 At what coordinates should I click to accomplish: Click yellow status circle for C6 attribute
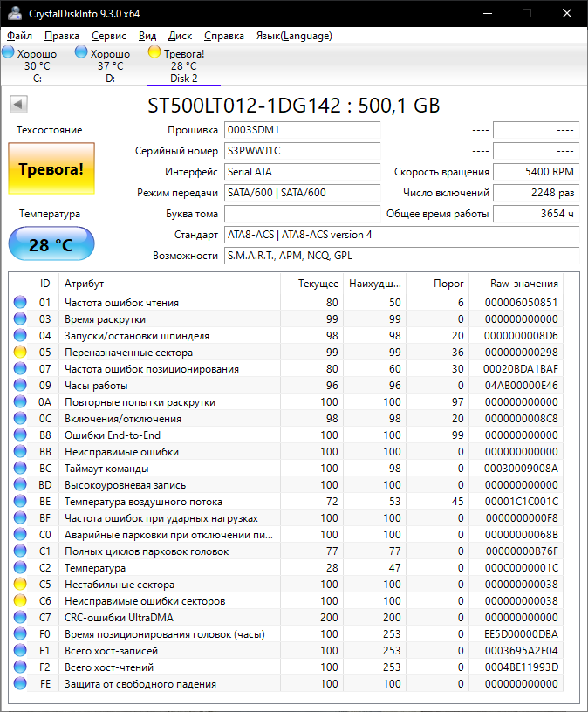20,600
